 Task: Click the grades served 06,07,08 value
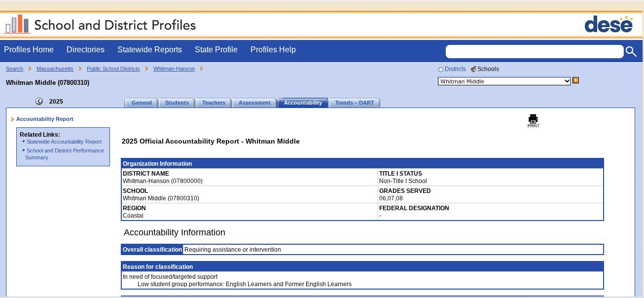tap(391, 198)
